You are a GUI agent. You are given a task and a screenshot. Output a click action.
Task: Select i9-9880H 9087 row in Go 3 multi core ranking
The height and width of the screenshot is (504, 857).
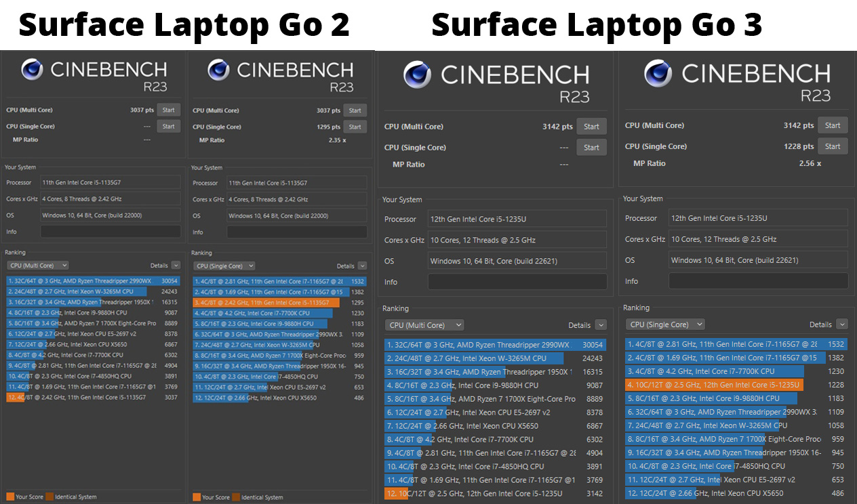(496, 385)
